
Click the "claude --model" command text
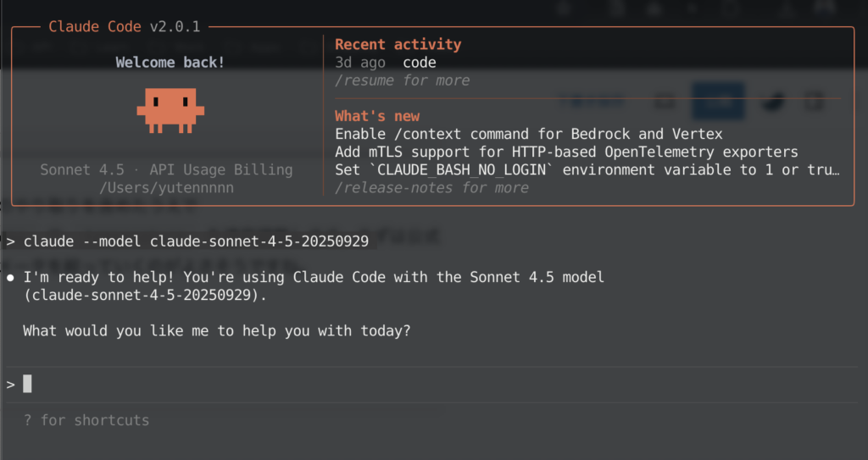[x=196, y=241]
